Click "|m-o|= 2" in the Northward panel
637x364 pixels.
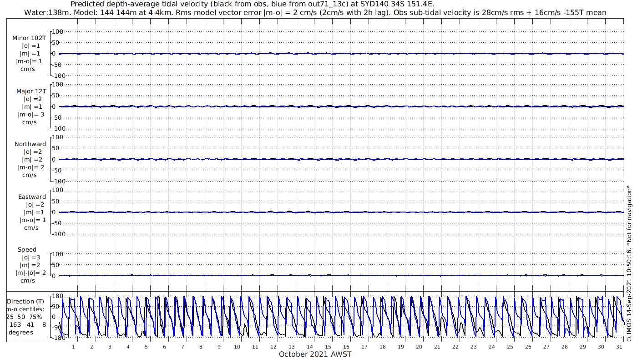click(x=30, y=167)
